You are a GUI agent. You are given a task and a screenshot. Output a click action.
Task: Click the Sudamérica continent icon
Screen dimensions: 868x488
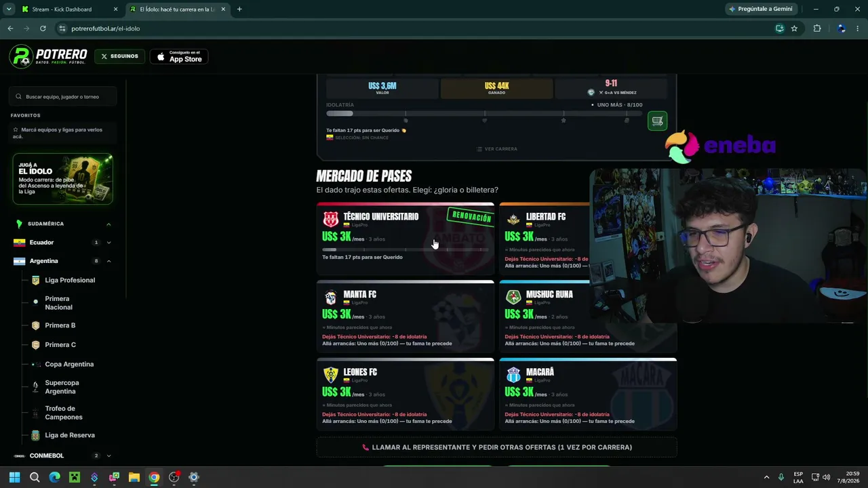coord(19,224)
